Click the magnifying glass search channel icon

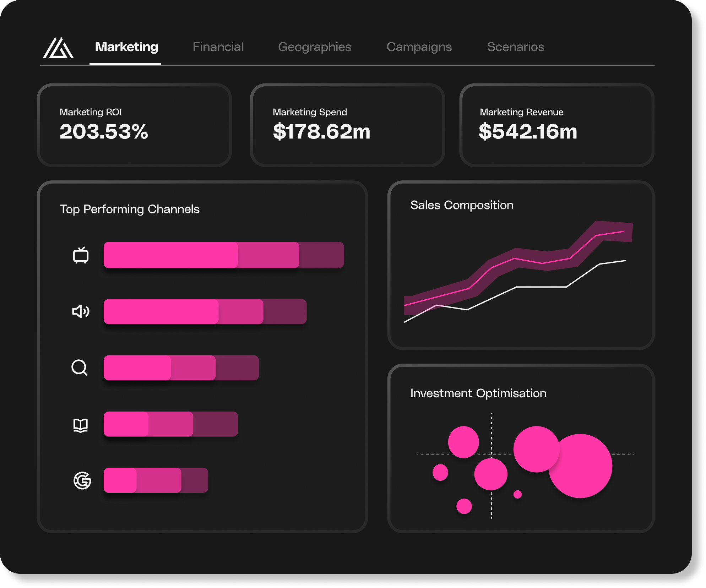click(x=80, y=367)
